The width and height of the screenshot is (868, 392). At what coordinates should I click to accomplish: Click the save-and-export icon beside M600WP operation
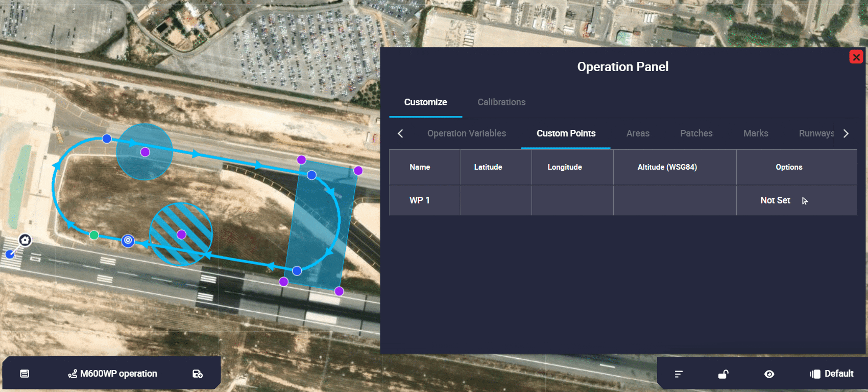click(198, 374)
